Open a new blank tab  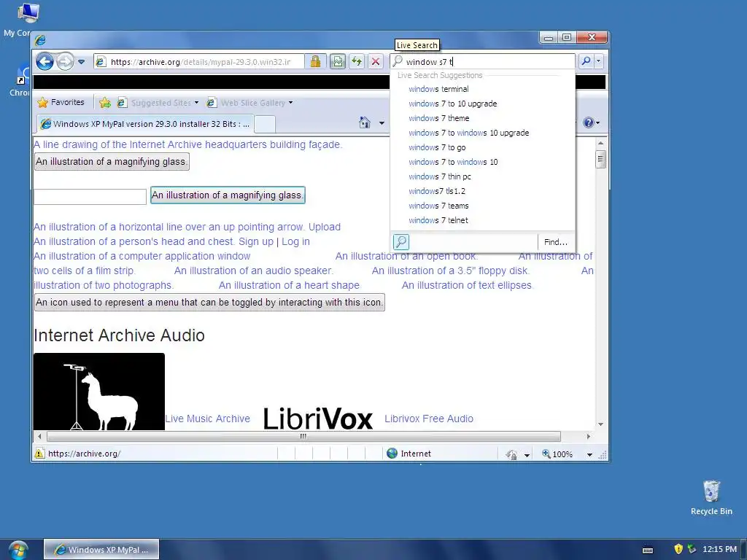point(264,124)
